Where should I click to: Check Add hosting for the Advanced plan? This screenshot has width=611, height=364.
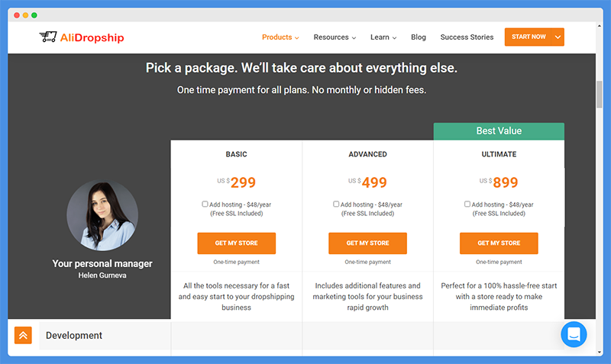tap(336, 204)
